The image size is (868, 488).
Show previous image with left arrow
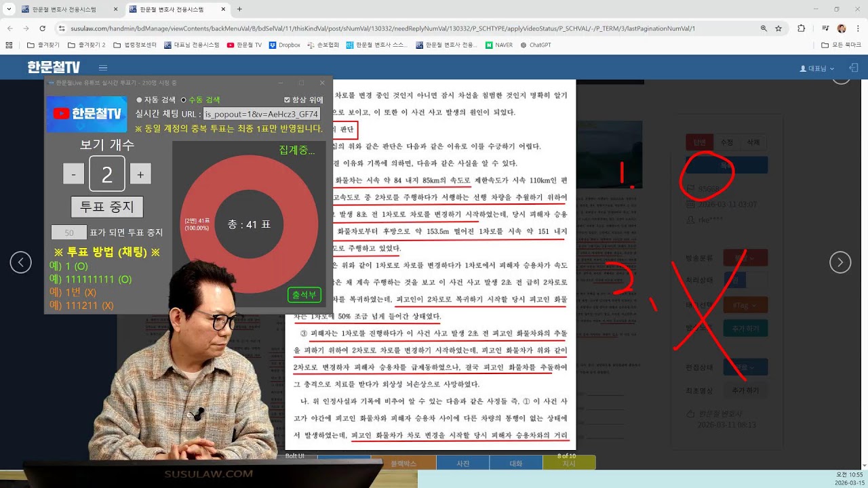(20, 262)
